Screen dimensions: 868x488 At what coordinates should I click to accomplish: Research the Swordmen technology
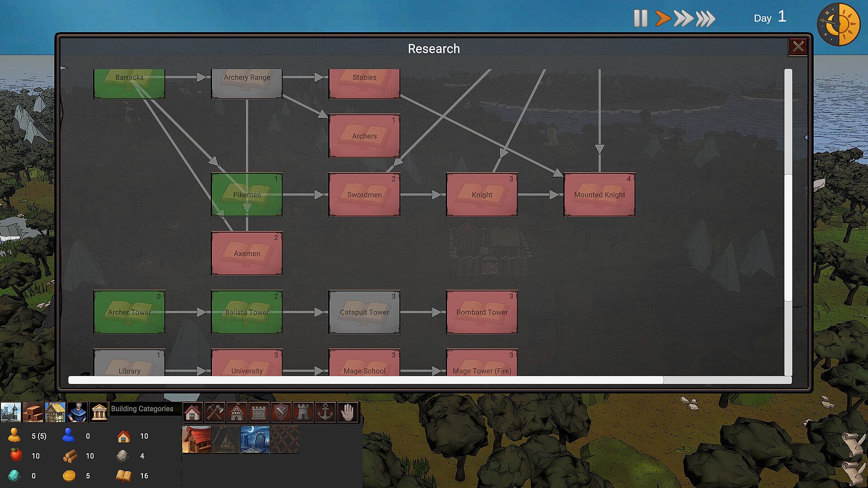[364, 195]
